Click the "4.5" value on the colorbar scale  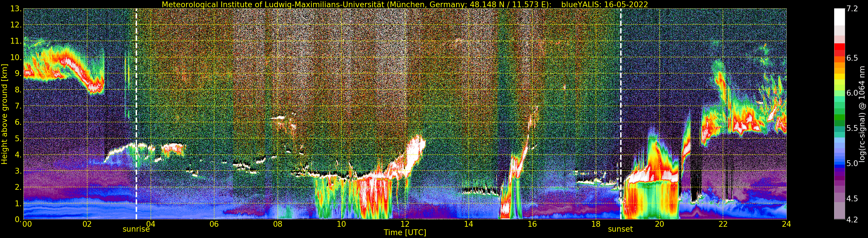[x=852, y=199]
